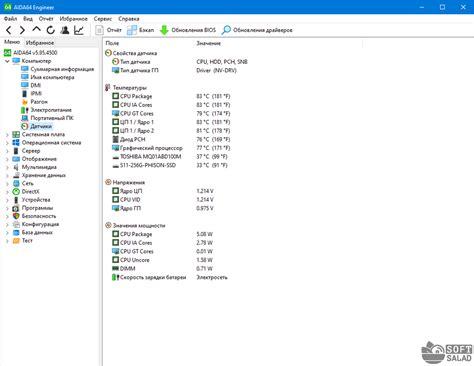The height and width of the screenshot is (366, 474).
Task: Open the Файл menu
Action: [x=10, y=19]
